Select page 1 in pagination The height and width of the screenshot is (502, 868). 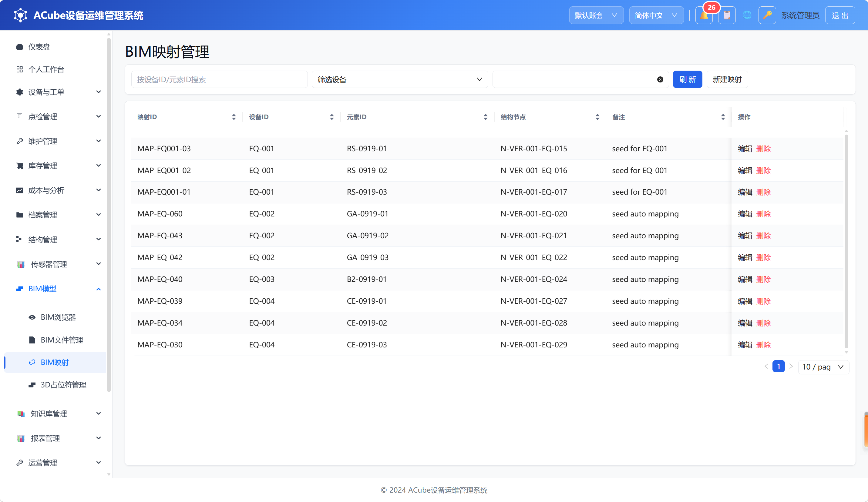click(x=779, y=366)
